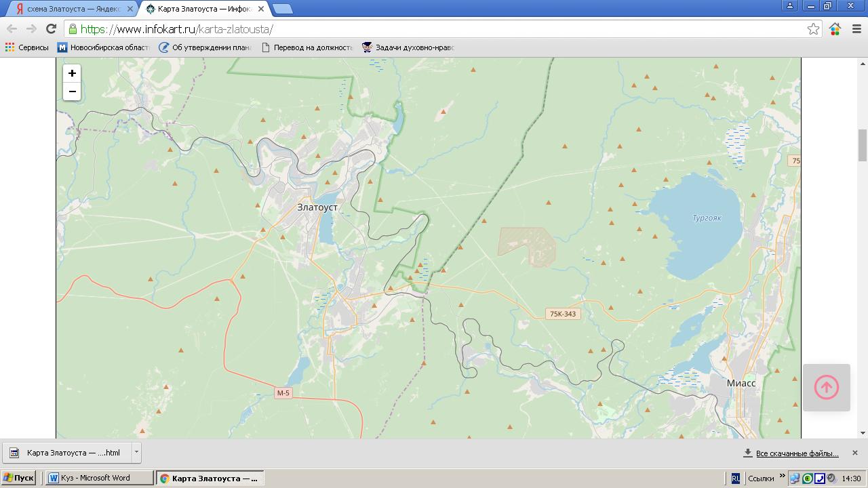Zoom in on the map
This screenshot has width=868, height=488.
(x=72, y=73)
